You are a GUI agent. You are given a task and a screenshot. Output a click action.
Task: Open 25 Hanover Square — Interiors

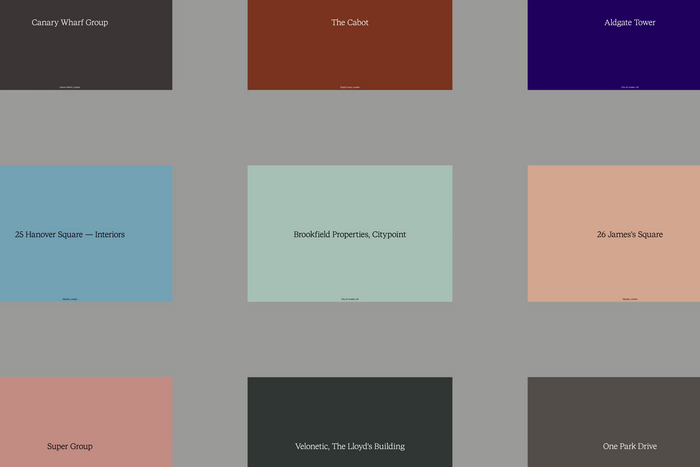coord(70,234)
